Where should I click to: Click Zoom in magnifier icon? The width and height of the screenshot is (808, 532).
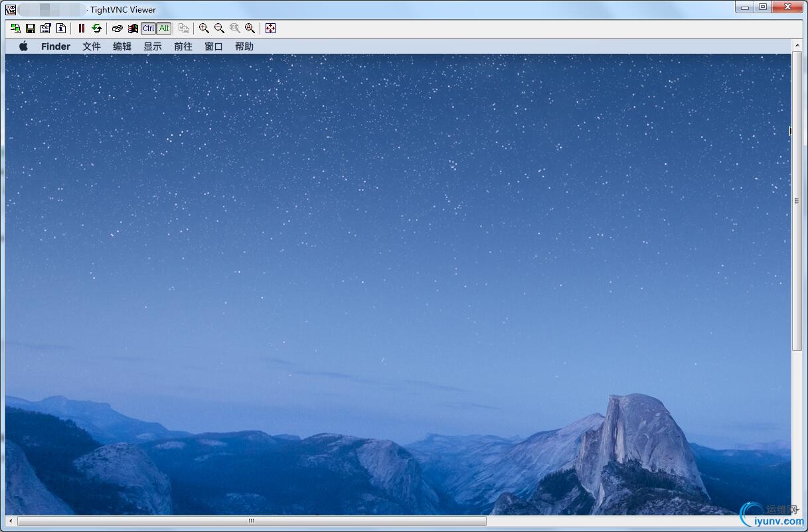click(204, 29)
